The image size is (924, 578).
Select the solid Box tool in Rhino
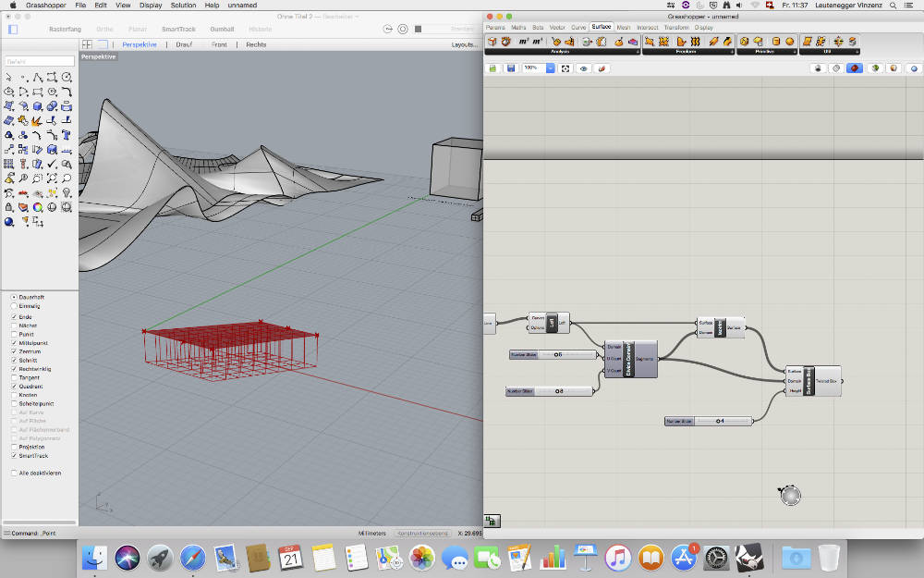click(x=38, y=106)
